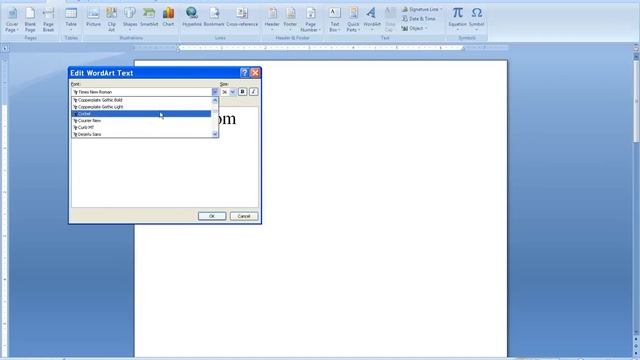Open the Clip Art pane
640x360 pixels.
[x=111, y=20]
